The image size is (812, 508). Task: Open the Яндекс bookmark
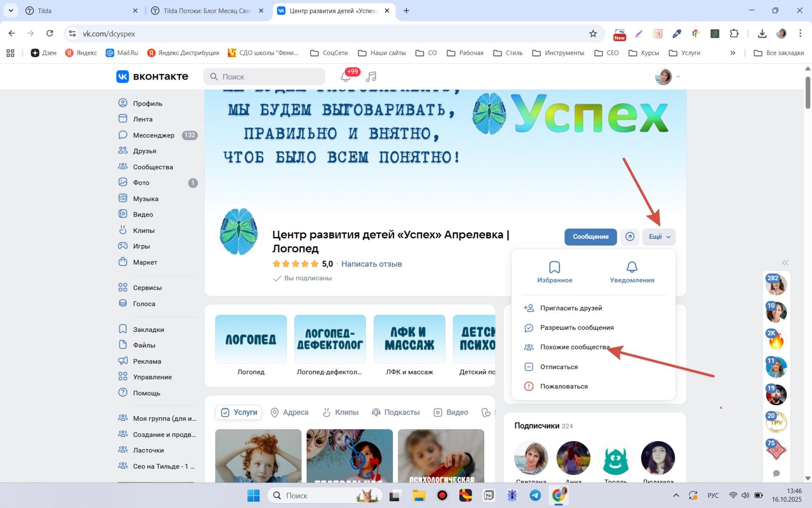81,53
